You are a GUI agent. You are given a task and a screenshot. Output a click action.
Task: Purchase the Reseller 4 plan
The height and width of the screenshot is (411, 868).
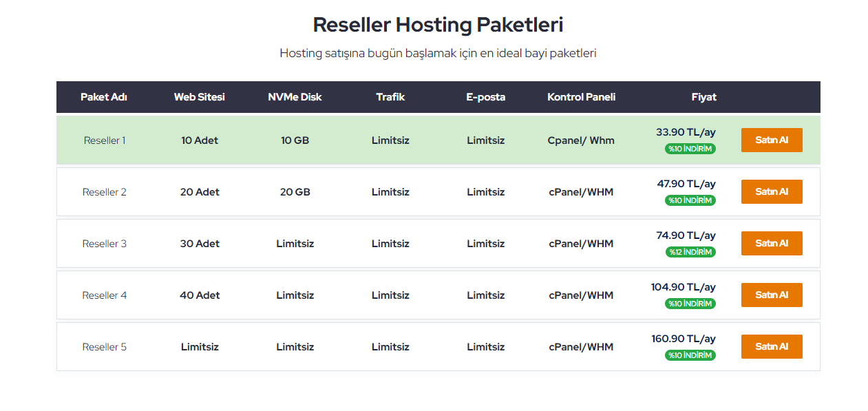[772, 295]
